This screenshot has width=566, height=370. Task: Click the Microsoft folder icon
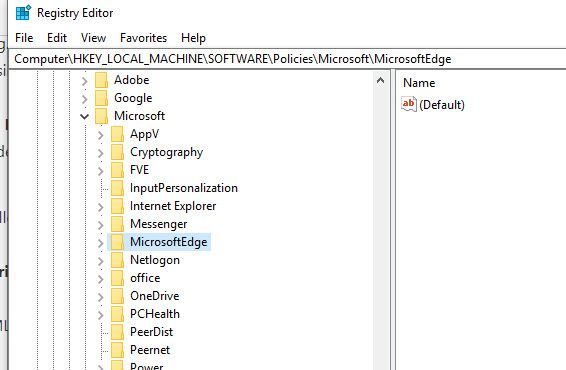tap(101, 116)
